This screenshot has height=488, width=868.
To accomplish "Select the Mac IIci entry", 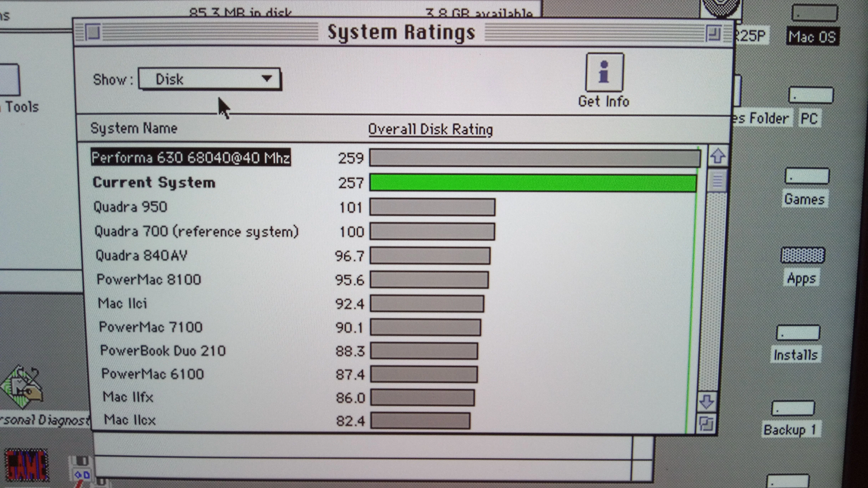I will (123, 303).
